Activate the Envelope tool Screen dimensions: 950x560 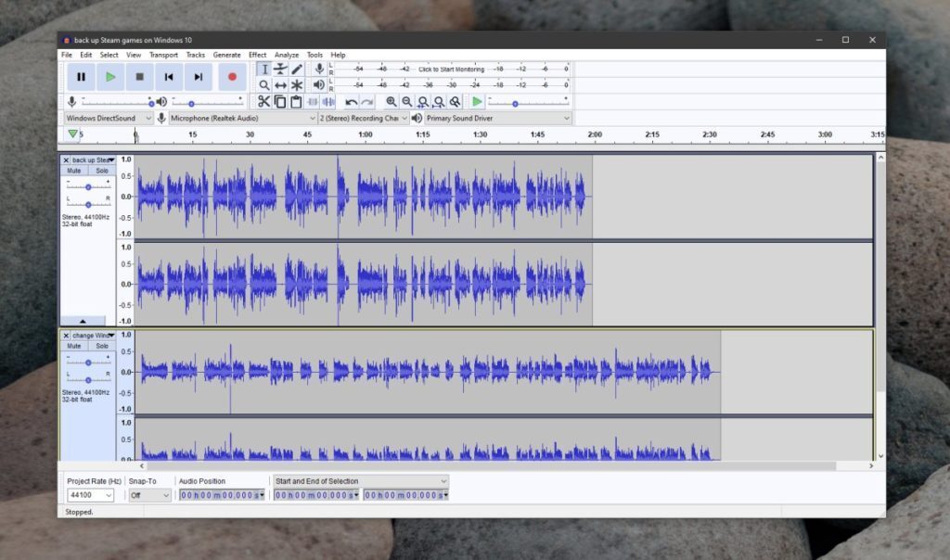(281, 70)
